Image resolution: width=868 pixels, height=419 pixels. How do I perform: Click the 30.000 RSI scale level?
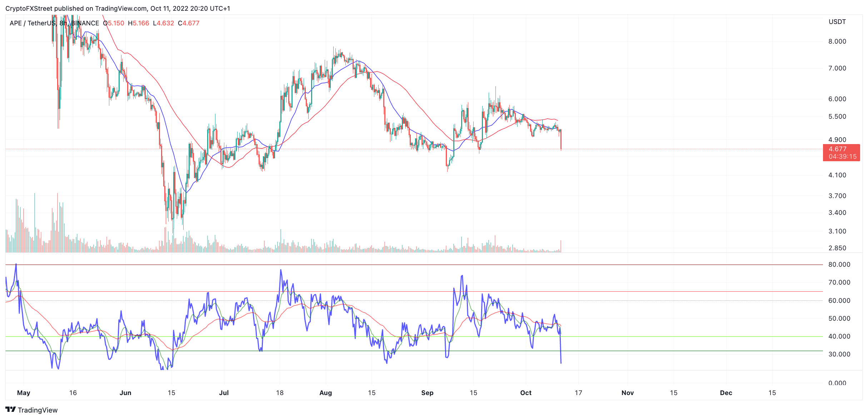click(x=839, y=354)
